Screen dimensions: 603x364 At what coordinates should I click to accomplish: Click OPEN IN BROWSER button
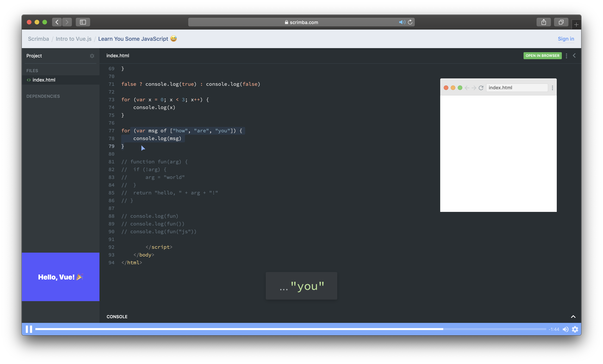542,55
